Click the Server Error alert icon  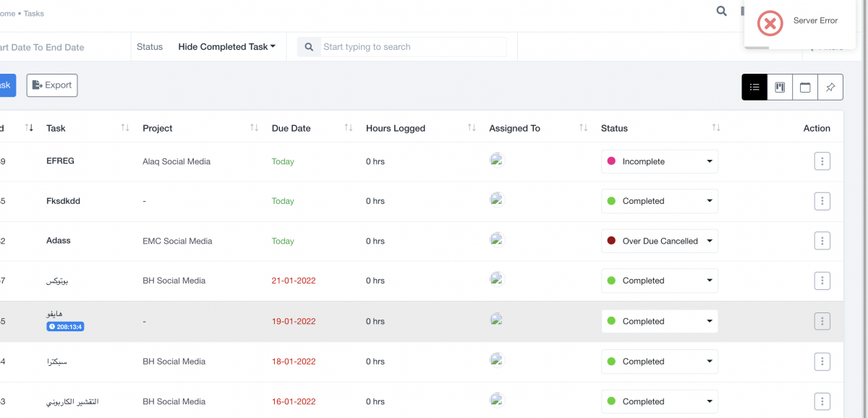[x=770, y=23]
